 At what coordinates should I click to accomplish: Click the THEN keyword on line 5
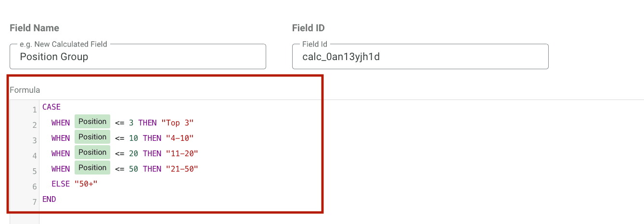pyautogui.click(x=152, y=169)
